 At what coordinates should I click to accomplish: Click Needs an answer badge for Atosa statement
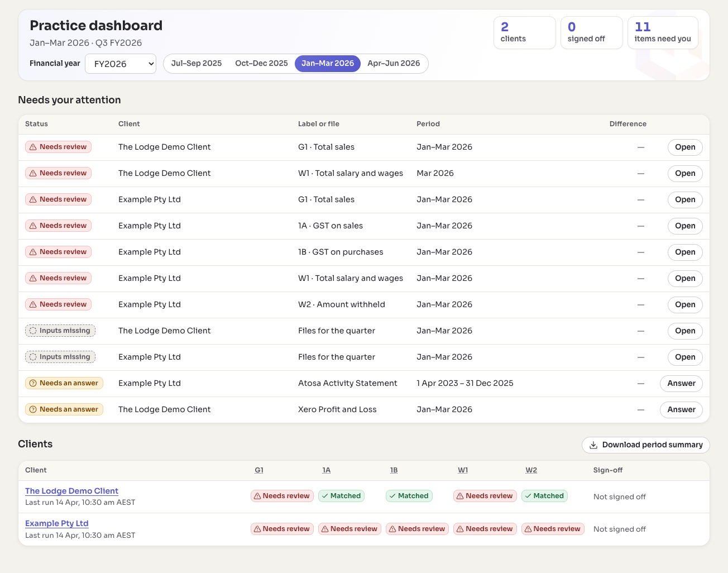point(64,383)
